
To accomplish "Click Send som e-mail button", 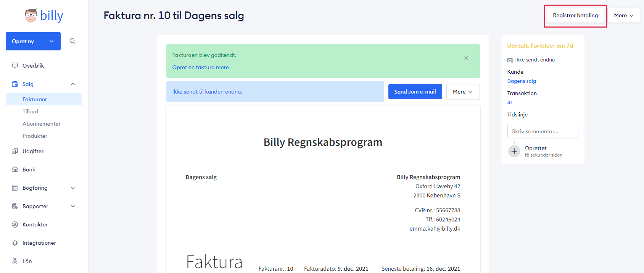I will [x=415, y=92].
